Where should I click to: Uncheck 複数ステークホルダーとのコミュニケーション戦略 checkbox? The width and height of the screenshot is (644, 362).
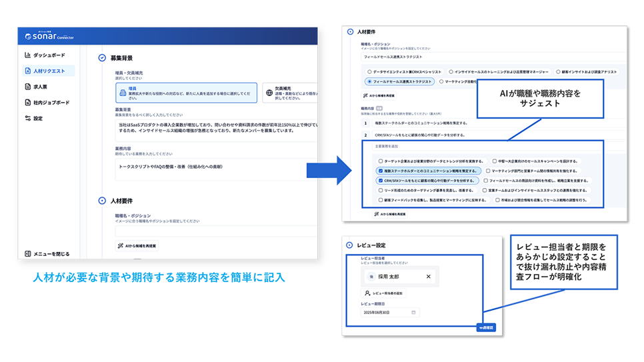coord(380,171)
